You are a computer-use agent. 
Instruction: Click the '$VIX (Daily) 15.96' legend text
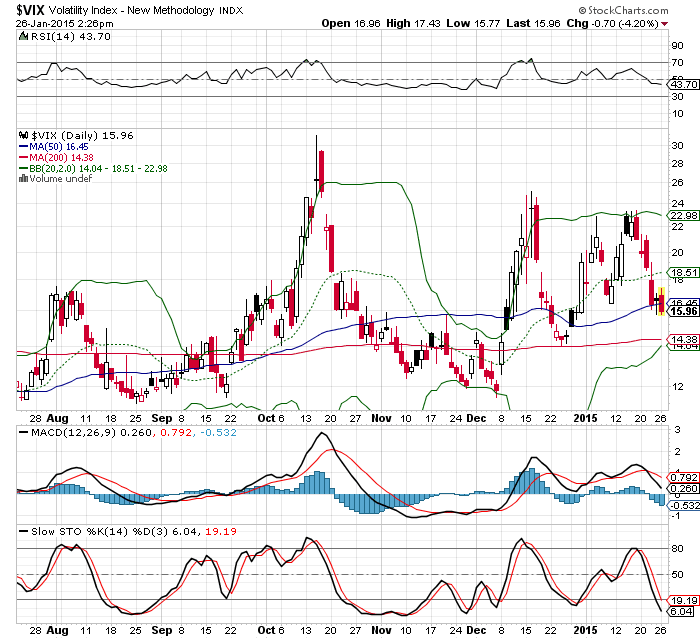pyautogui.click(x=82, y=135)
